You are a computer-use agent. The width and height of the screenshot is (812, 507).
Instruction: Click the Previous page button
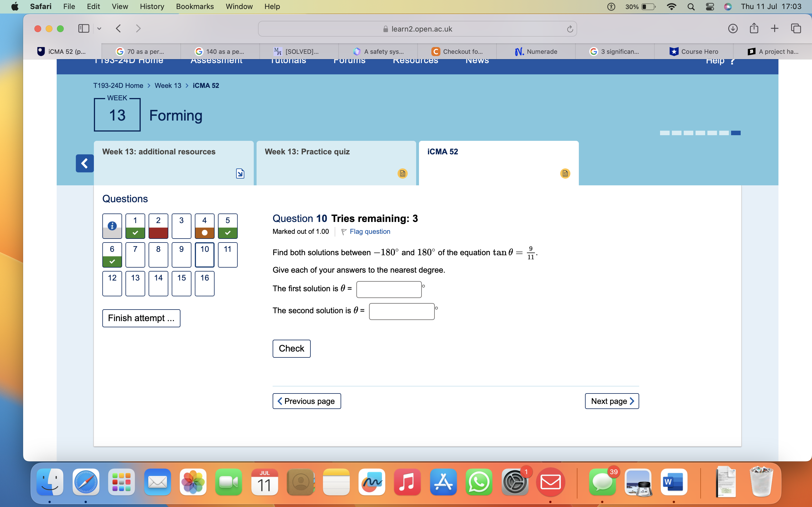(306, 401)
